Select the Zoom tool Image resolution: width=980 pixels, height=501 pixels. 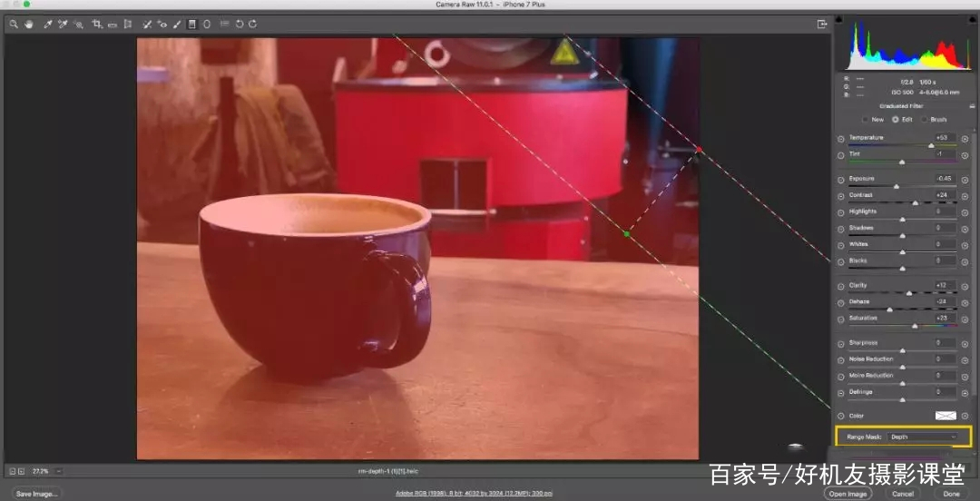coord(13,25)
